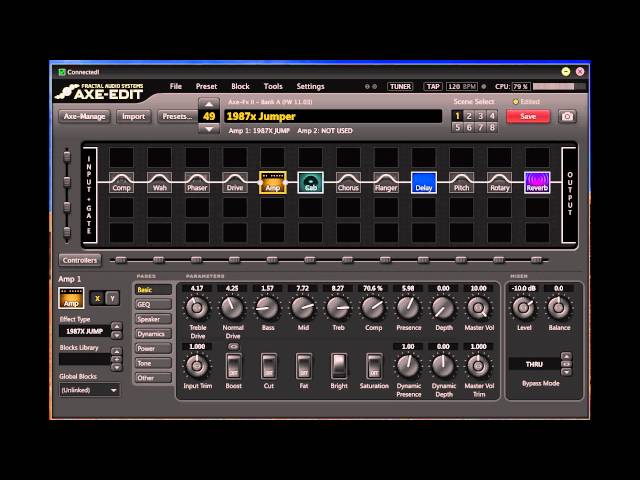This screenshot has width=640, height=480.
Task: Click the Normal Drive knob
Action: 232,308
